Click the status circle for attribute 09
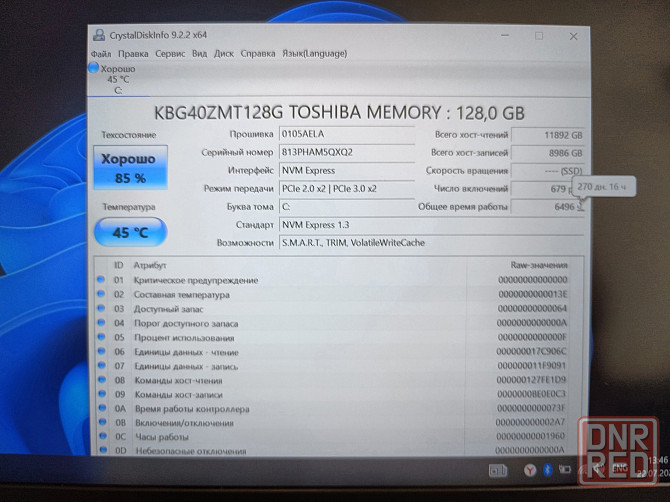Image resolution: width=670 pixels, height=502 pixels. click(x=102, y=394)
